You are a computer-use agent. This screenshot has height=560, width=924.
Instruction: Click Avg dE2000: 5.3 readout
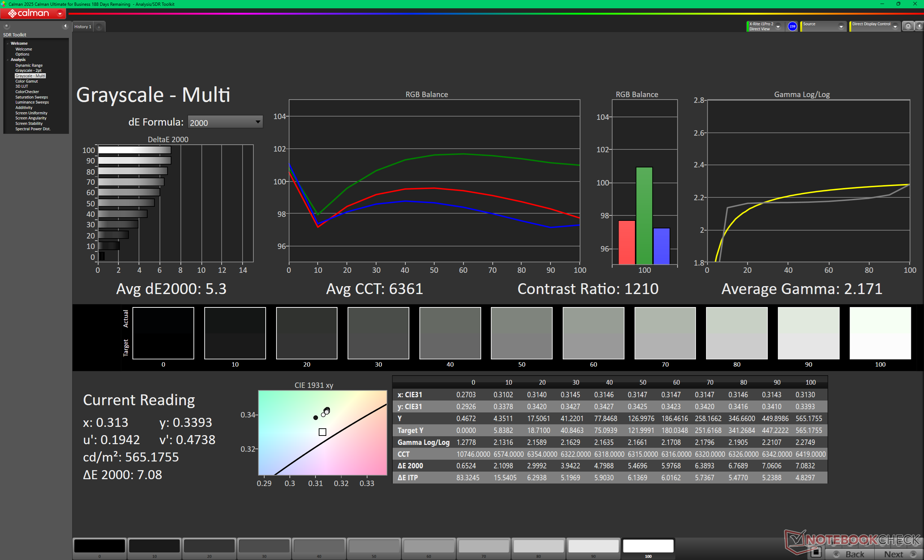tap(171, 289)
